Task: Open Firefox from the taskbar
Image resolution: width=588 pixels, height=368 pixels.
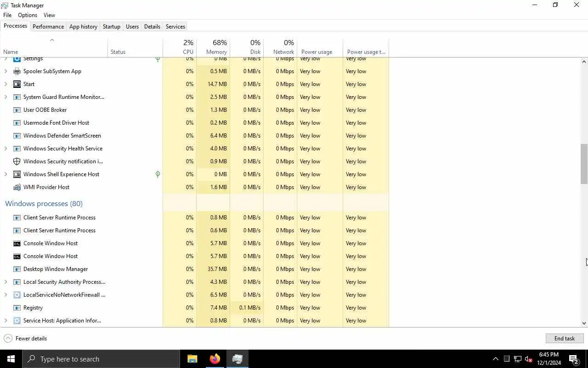Action: click(215, 359)
